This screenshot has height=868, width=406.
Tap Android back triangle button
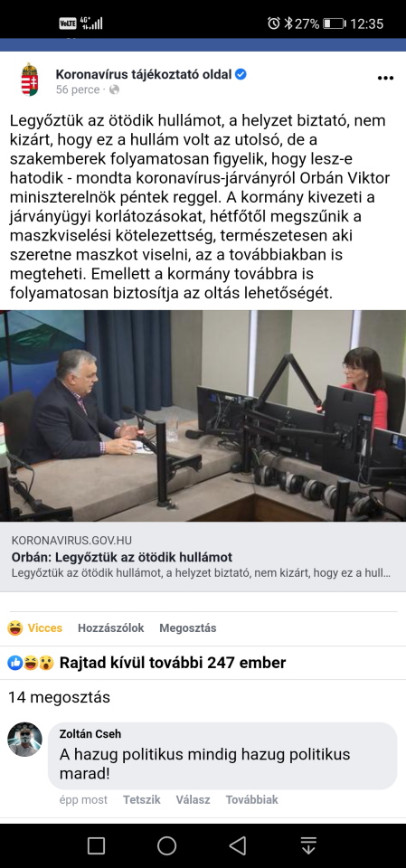(x=238, y=845)
